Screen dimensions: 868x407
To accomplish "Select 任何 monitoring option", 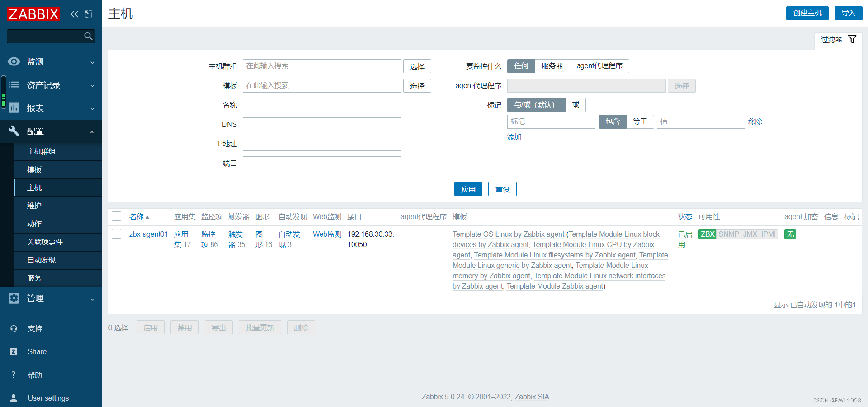I will click(x=521, y=66).
